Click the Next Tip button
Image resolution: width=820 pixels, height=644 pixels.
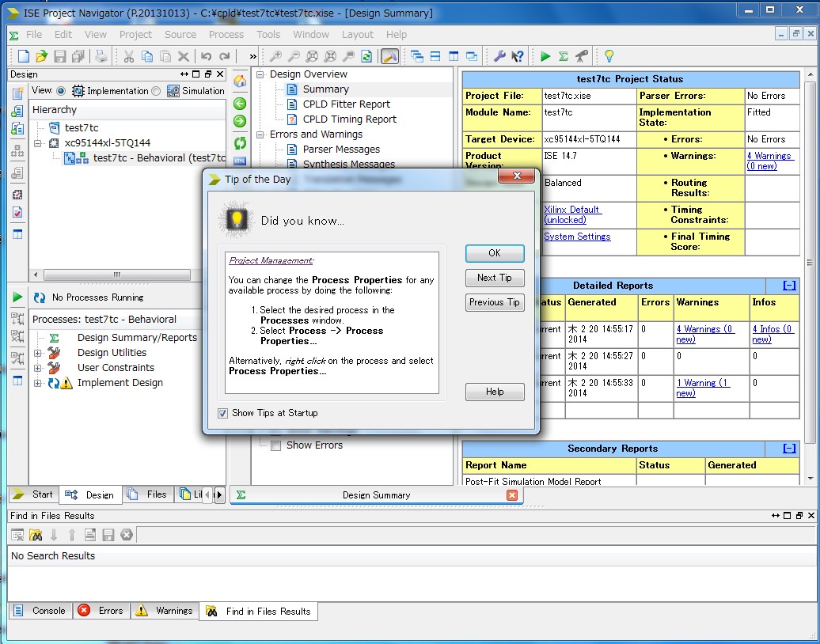point(495,278)
